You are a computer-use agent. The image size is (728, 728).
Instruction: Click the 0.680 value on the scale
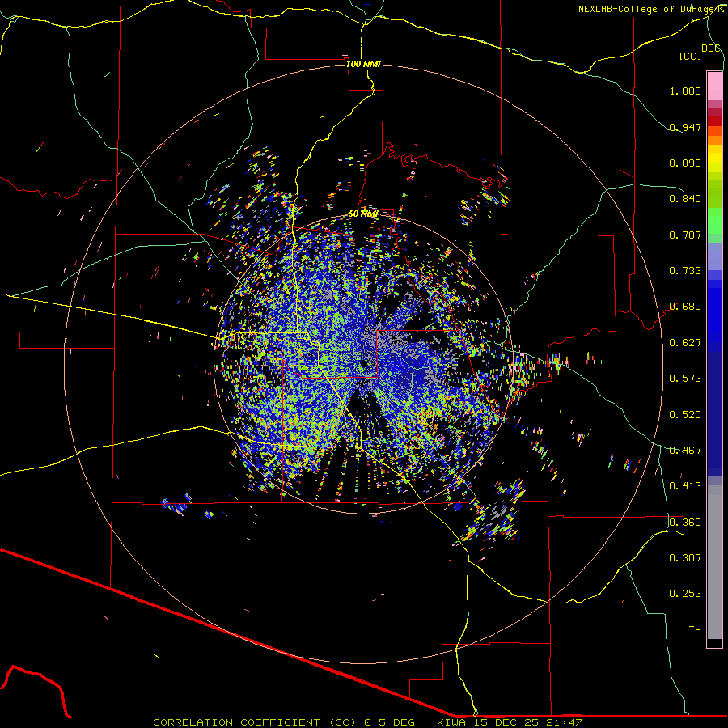coord(685,307)
